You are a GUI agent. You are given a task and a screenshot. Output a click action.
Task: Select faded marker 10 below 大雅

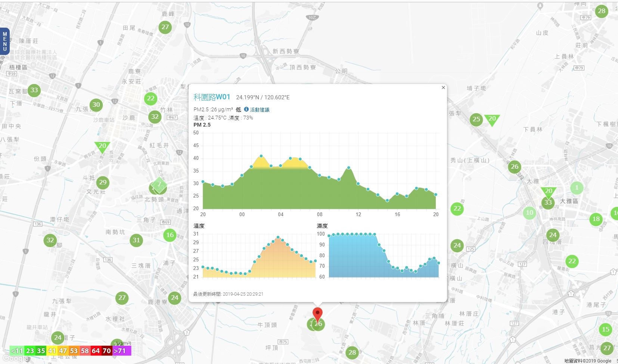click(x=530, y=213)
